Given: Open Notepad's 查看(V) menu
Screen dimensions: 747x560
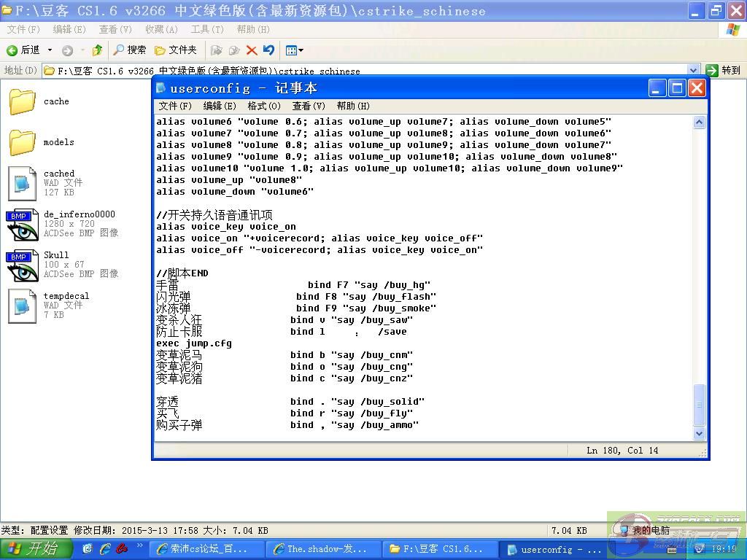Looking at the screenshot, I should [x=309, y=106].
